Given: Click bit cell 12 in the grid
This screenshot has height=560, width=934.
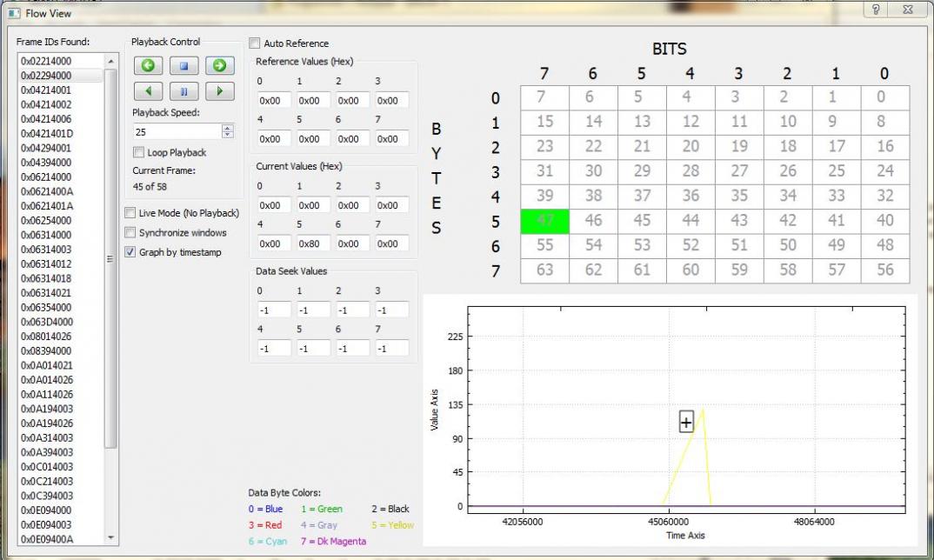Looking at the screenshot, I should (x=691, y=122).
